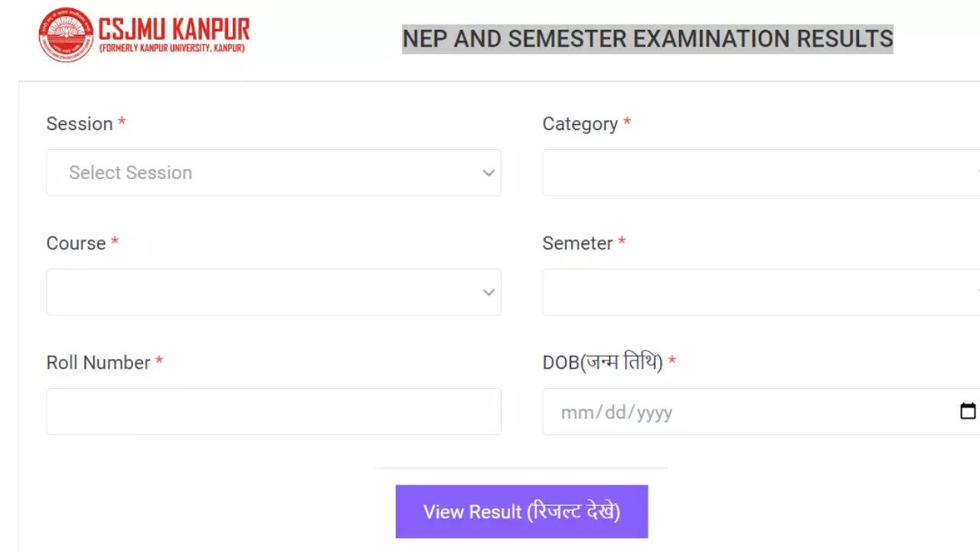Click the CSJMU circular emblem logo
Viewport: 980px width, 551px height.
[66, 34]
